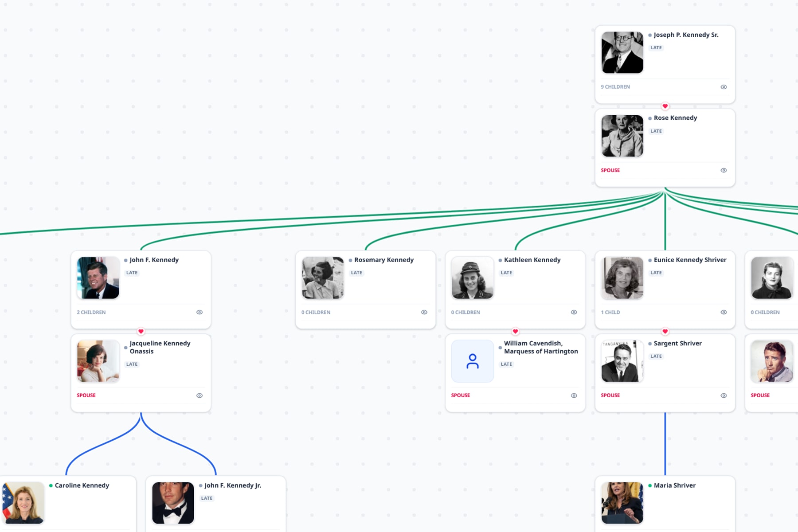The width and height of the screenshot is (798, 532).
Task: Open Caroline Kennedy's name link
Action: (x=82, y=485)
